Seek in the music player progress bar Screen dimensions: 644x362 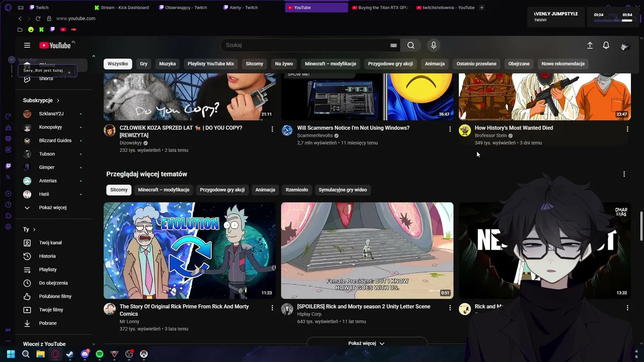[x=613, y=21]
